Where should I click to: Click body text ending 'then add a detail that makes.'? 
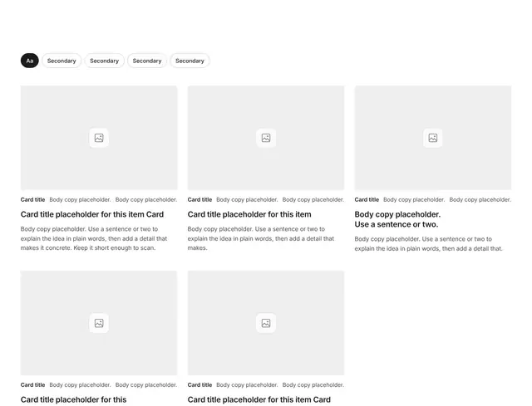[260, 238]
